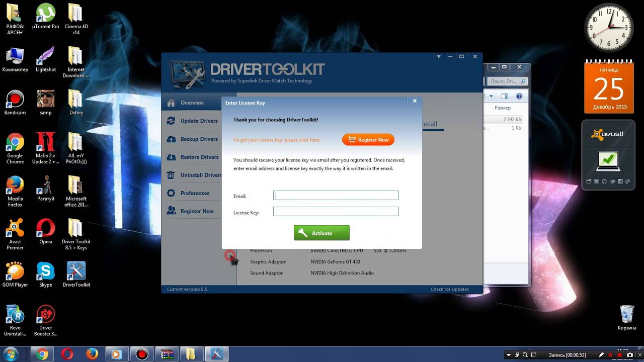Click the recording bar camera screenshot icon
The image size is (644, 362).
pos(630,355)
